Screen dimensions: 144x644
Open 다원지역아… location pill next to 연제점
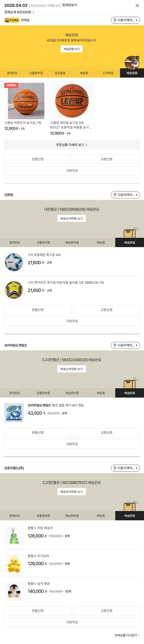(x=125, y=20)
